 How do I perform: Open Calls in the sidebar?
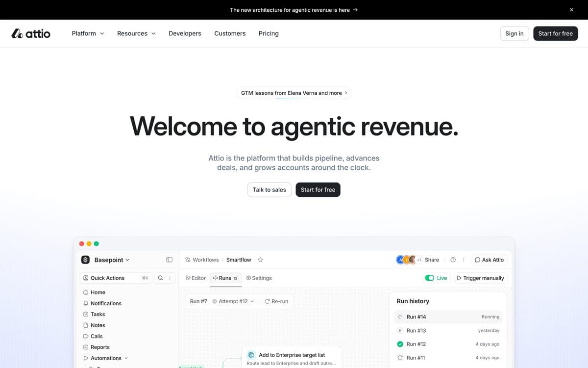click(93, 337)
